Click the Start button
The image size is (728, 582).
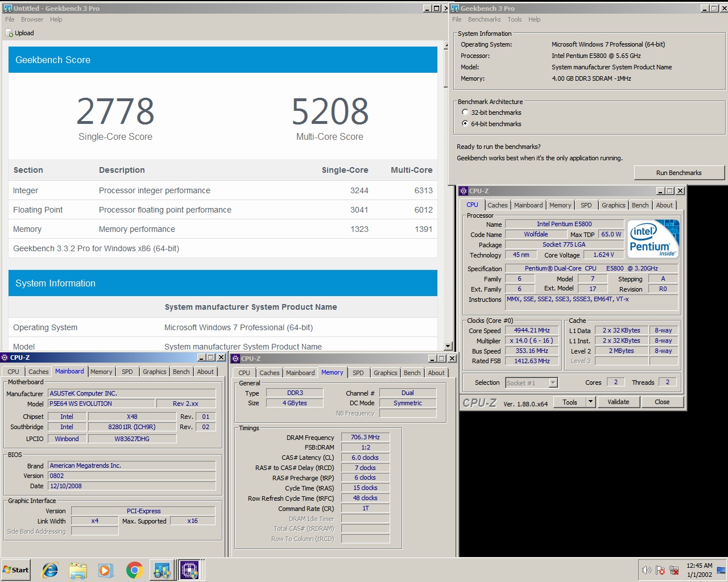tap(16, 570)
